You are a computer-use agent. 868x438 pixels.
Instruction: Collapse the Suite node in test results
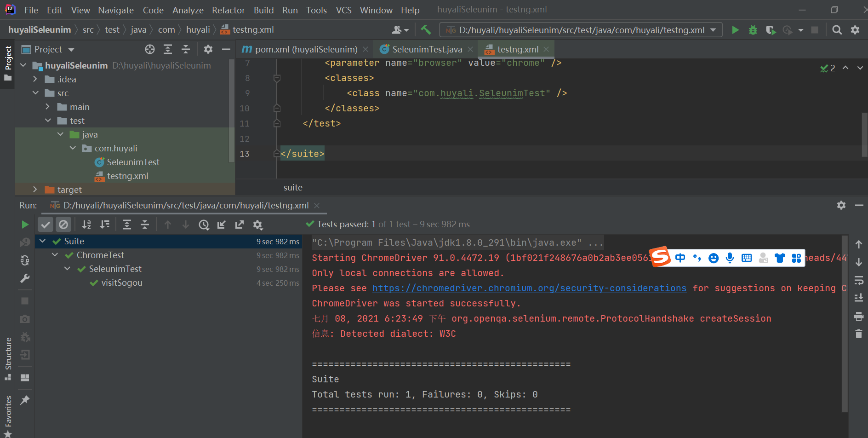click(x=42, y=241)
